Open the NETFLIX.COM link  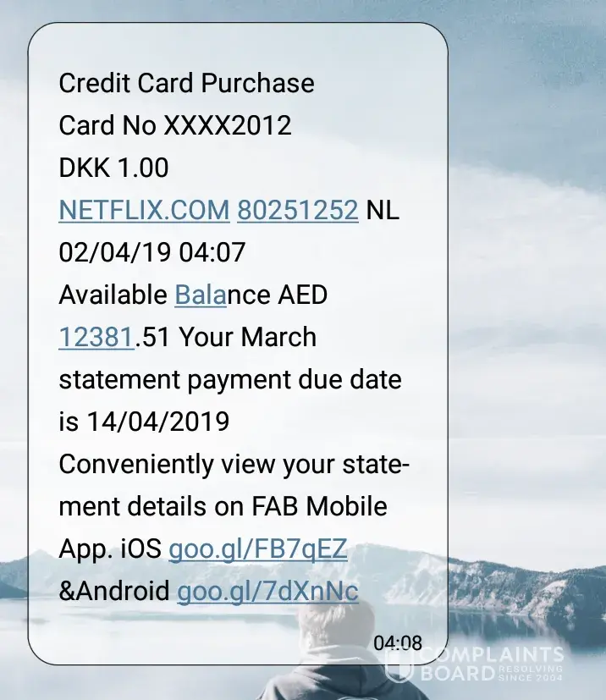[x=144, y=210]
